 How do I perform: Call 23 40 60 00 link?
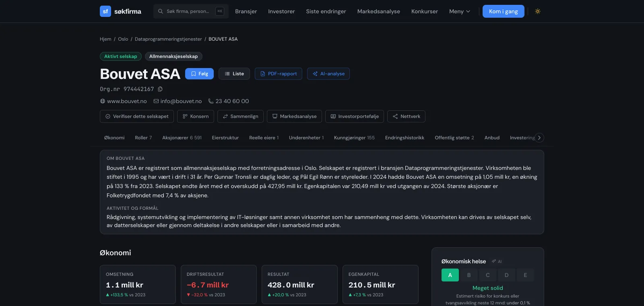232,101
